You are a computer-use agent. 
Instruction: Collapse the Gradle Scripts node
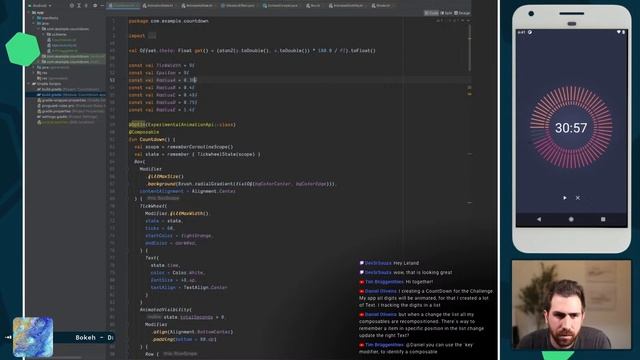click(x=29, y=84)
